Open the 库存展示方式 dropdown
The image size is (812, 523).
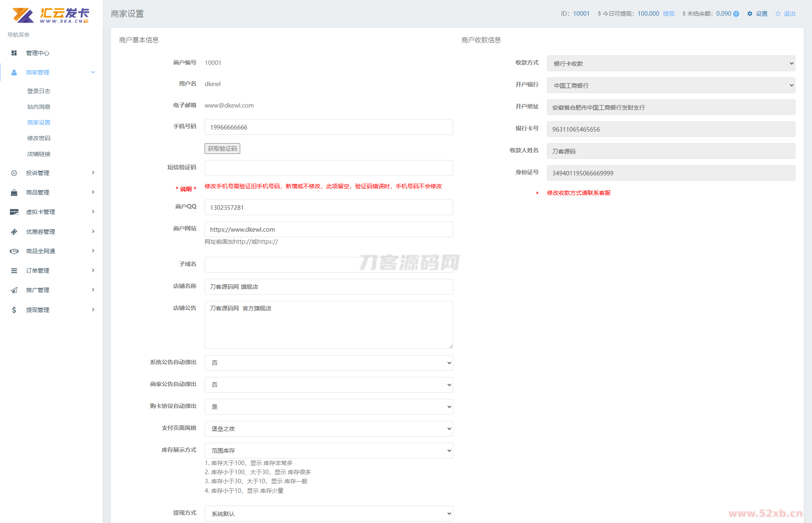[329, 451]
